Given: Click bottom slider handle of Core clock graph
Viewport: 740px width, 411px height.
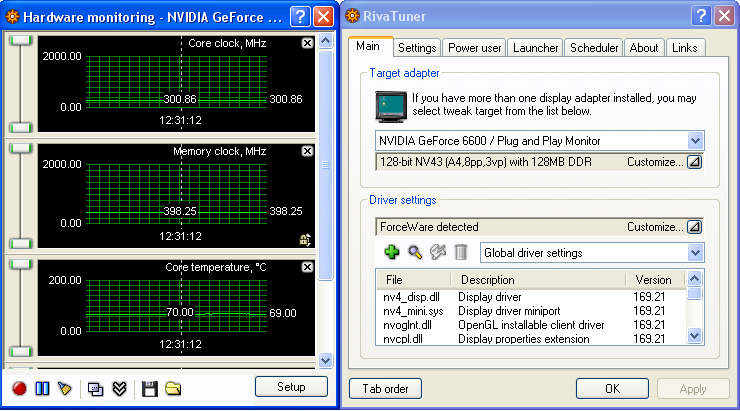Looking at the screenshot, I should (x=20, y=127).
